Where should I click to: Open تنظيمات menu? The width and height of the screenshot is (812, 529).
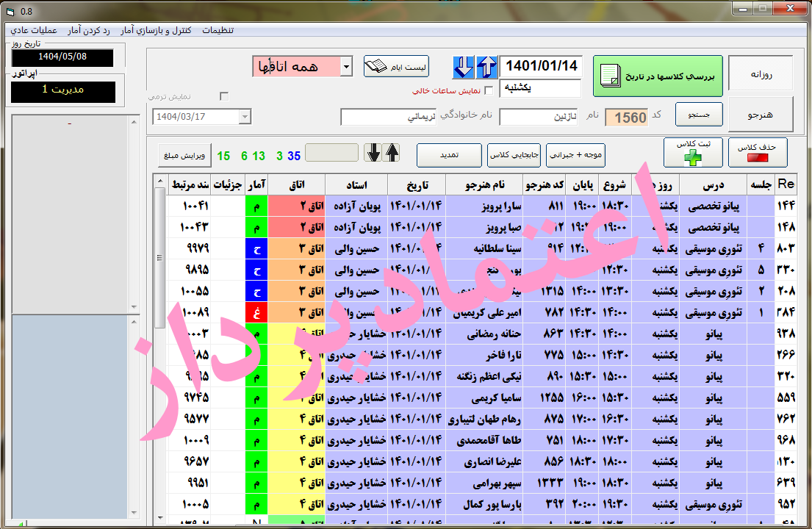219,30
